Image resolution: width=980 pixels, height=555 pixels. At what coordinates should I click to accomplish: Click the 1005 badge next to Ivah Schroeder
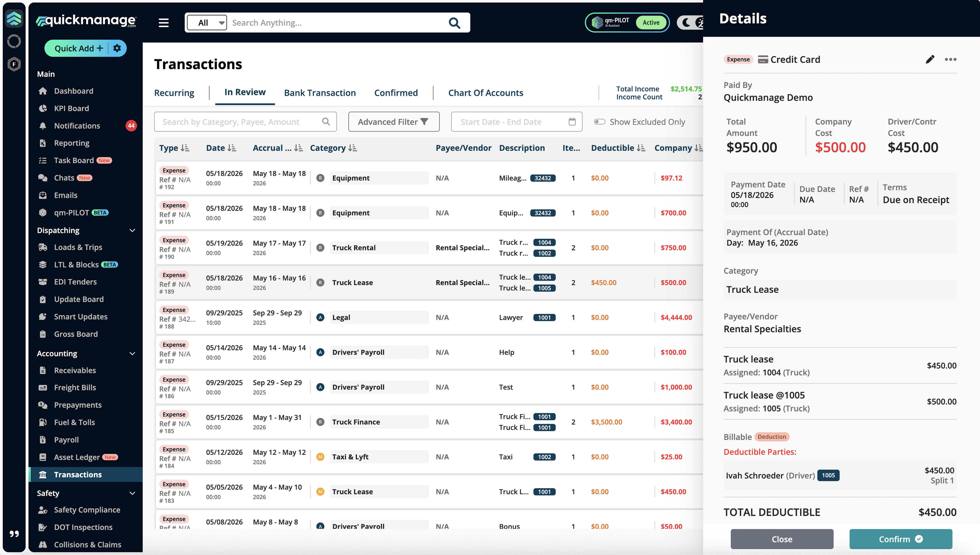point(828,475)
